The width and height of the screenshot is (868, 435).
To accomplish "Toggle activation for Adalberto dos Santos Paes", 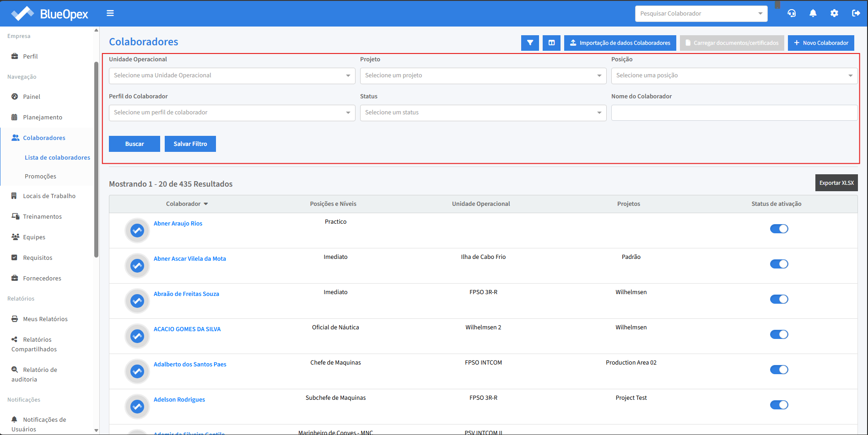I will click(779, 370).
